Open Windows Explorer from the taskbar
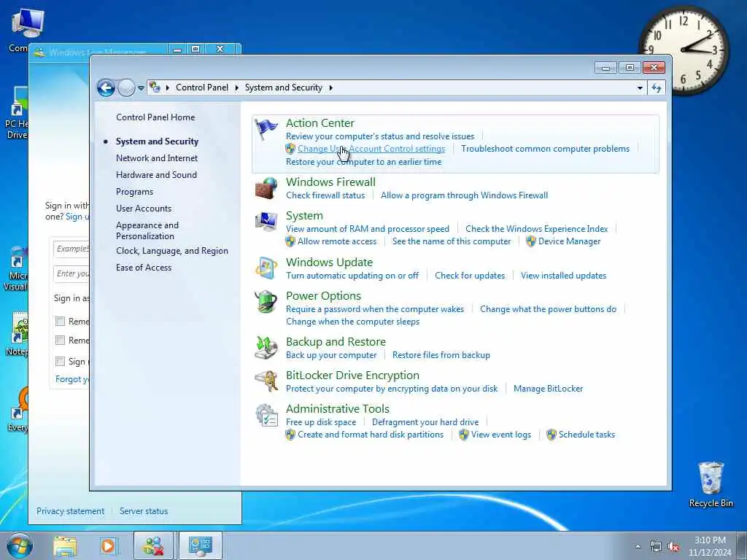Viewport: 747px width, 560px height. (x=65, y=545)
